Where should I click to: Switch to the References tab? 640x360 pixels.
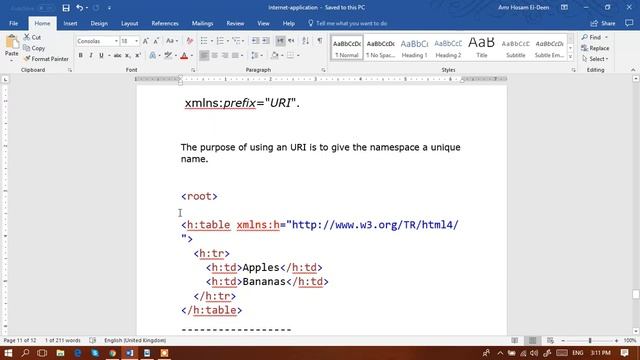tap(165, 23)
